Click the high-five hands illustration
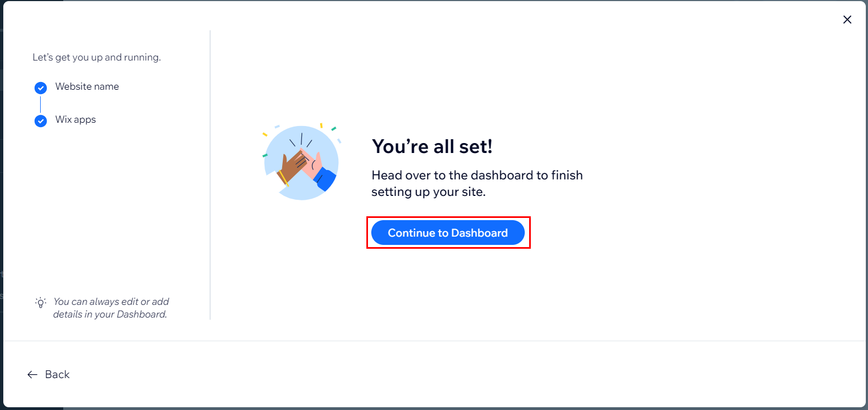This screenshot has width=868, height=410. coord(301,162)
